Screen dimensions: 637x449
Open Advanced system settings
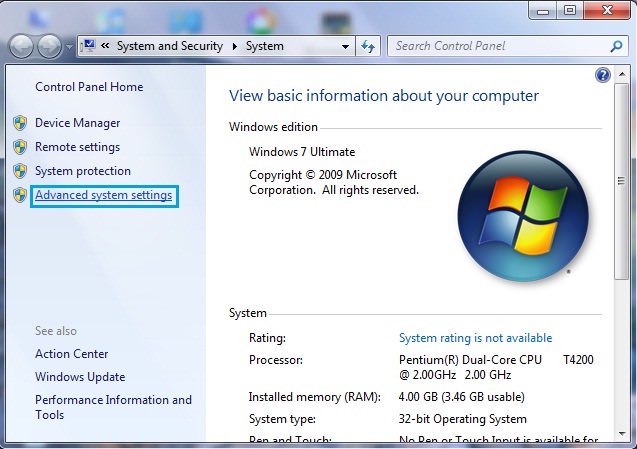104,195
